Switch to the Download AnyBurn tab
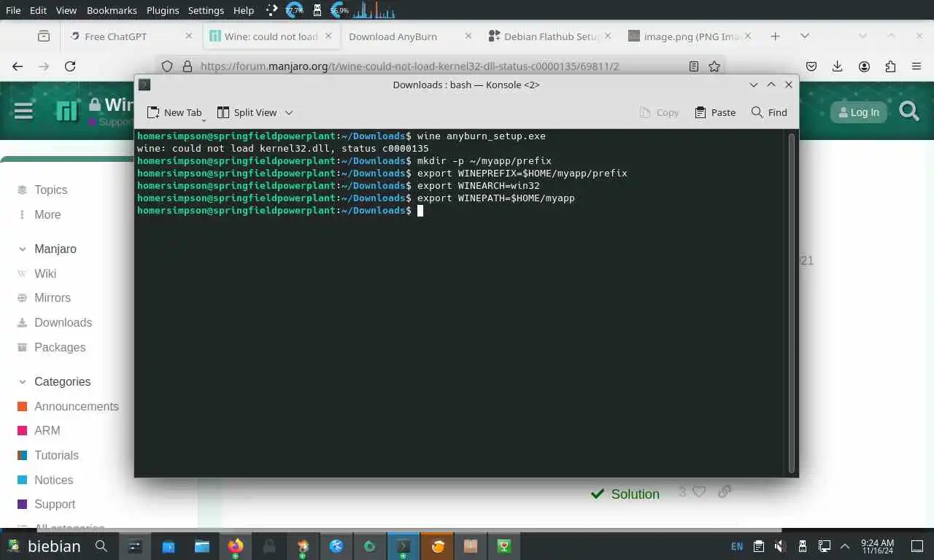The width and height of the screenshot is (934, 560). [409, 36]
